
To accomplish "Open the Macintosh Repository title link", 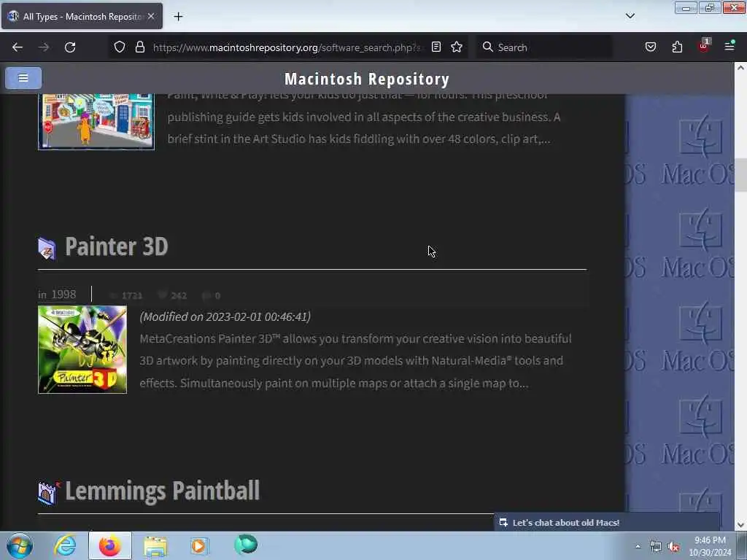I will (367, 79).
